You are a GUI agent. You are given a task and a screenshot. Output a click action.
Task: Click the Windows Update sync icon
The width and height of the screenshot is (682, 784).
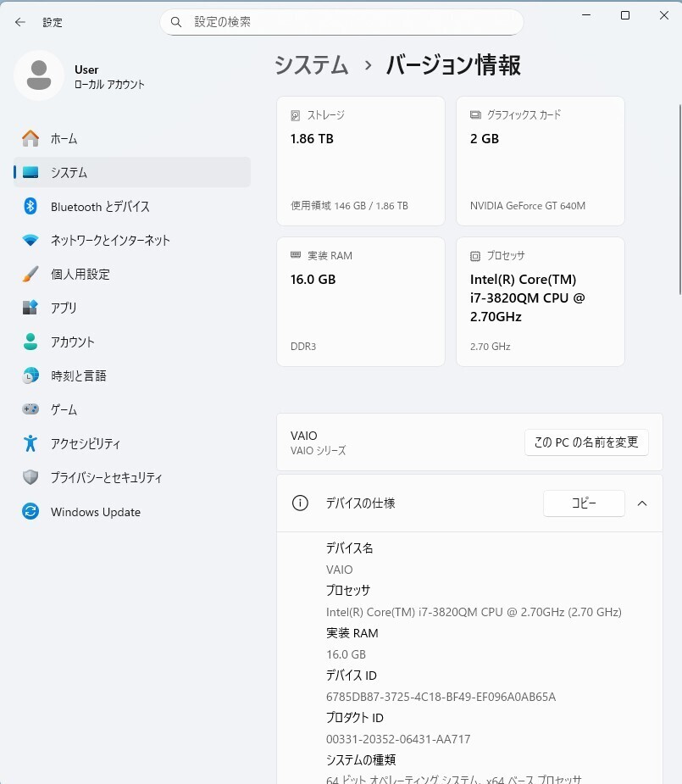tap(30, 511)
